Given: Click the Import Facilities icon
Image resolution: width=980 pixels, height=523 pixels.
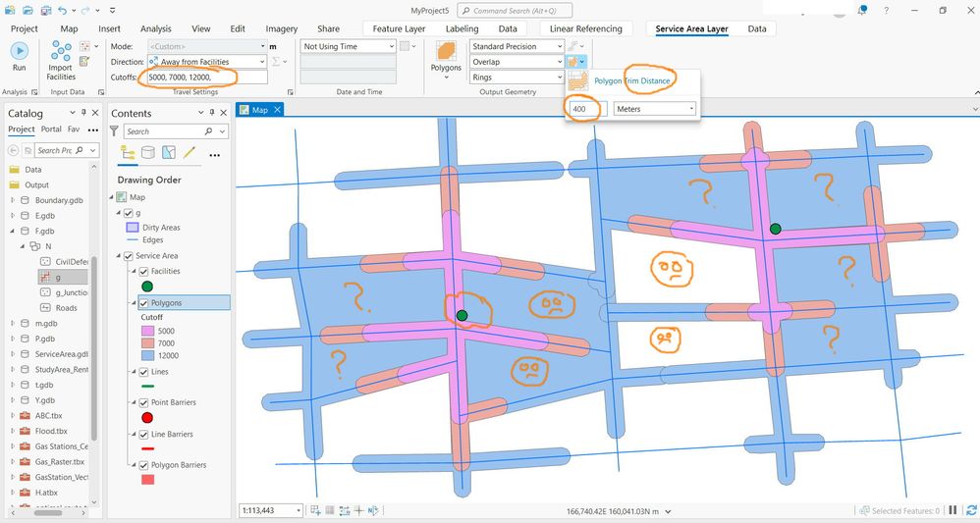Looking at the screenshot, I should click(x=61, y=51).
